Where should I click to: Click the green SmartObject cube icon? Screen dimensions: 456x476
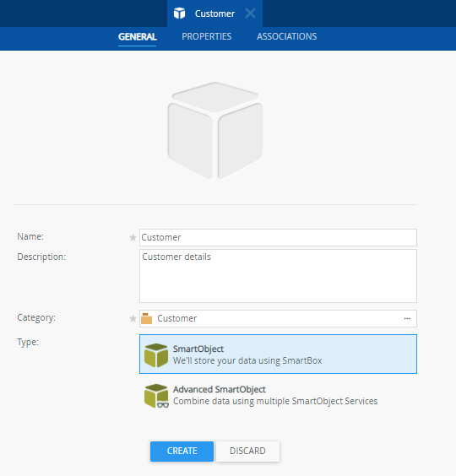pyautogui.click(x=156, y=355)
